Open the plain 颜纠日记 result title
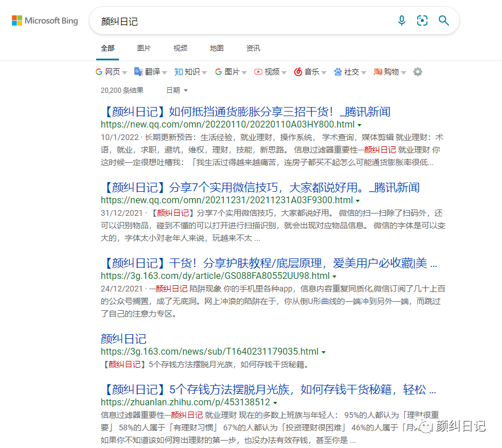Image resolution: width=502 pixels, height=448 pixels. tap(124, 339)
